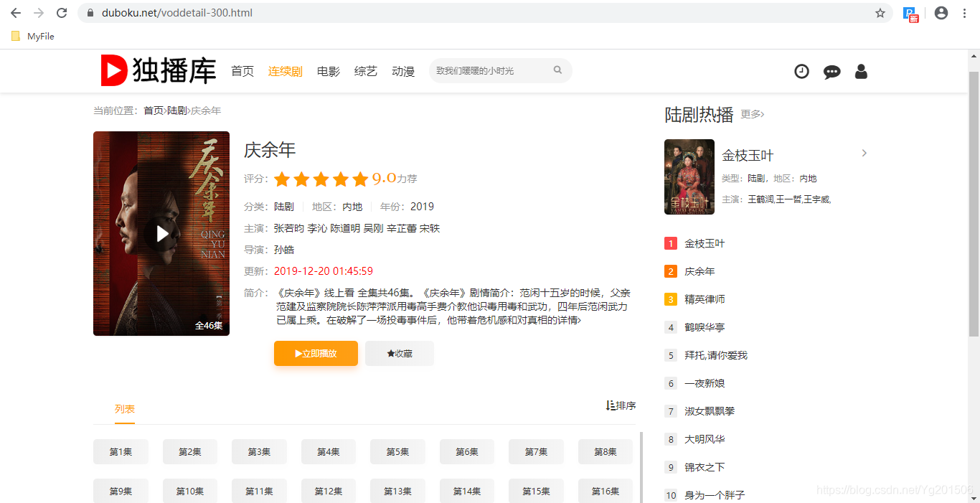The height and width of the screenshot is (503, 980).
Task: Click the browser forward arrow
Action: pos(39,13)
